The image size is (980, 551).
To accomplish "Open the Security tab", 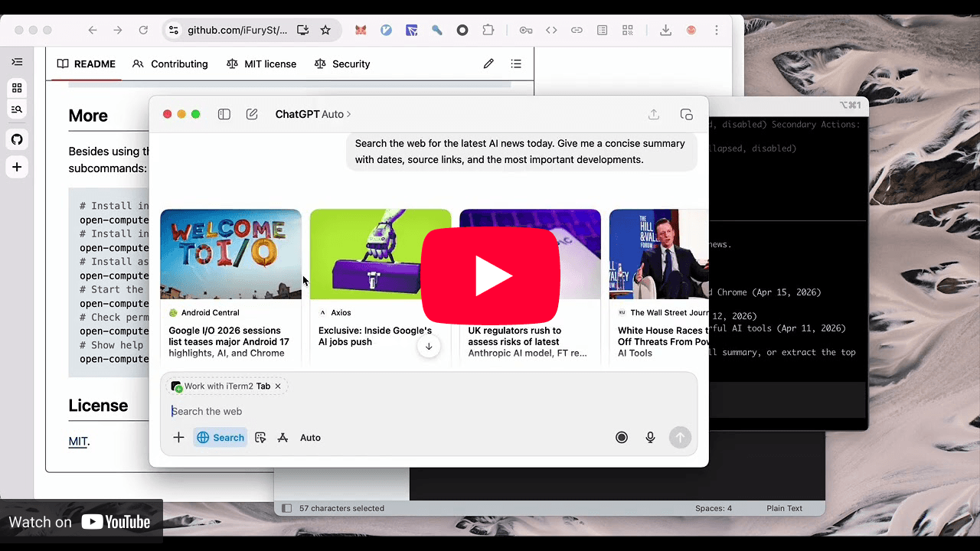I will tap(342, 64).
